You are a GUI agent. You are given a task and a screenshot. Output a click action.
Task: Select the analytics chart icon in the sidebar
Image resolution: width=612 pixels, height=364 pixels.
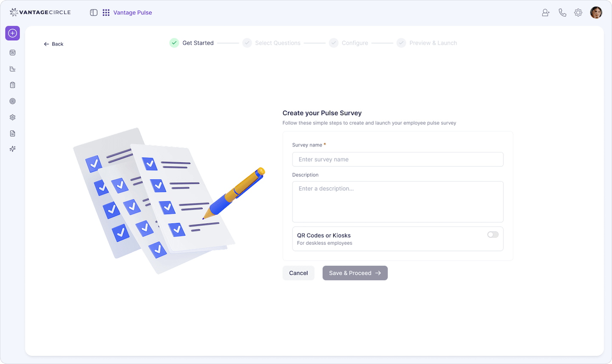click(x=12, y=69)
